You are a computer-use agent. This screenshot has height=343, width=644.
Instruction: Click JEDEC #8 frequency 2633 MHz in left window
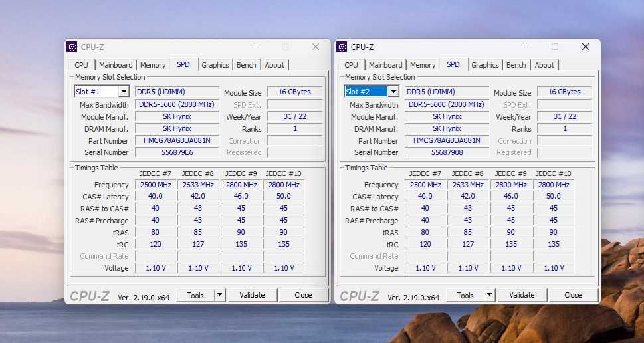point(198,185)
